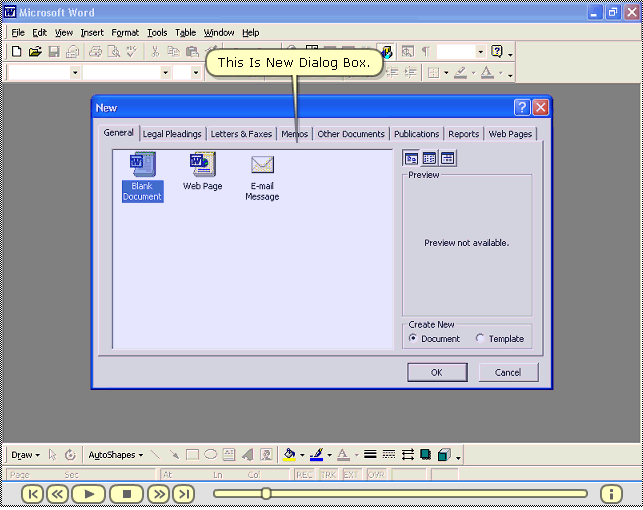The width and height of the screenshot is (643, 510).
Task: Click the Paste clipboard icon
Action: [x=192, y=52]
